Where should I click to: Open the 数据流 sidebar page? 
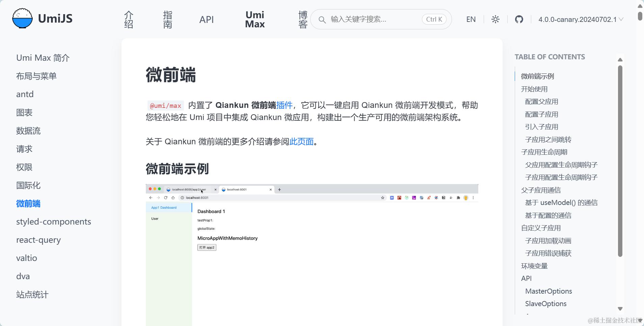pyautogui.click(x=28, y=131)
